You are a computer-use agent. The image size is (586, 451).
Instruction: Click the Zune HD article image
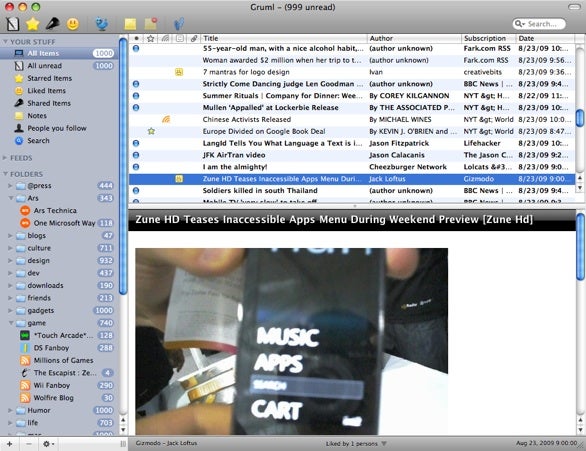point(292,341)
